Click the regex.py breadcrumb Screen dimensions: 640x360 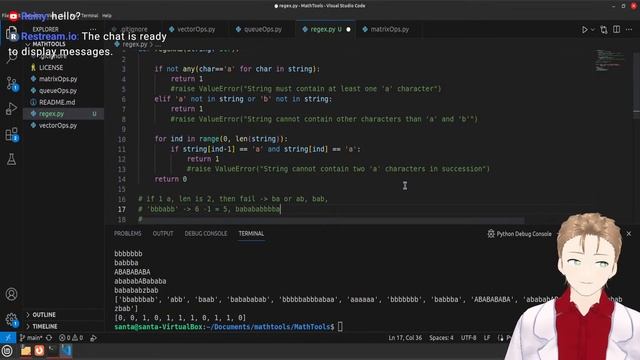[134, 44]
